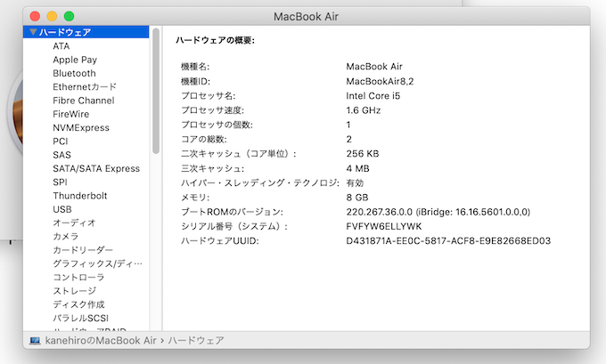Click the MacBook Air window title

click(306, 17)
